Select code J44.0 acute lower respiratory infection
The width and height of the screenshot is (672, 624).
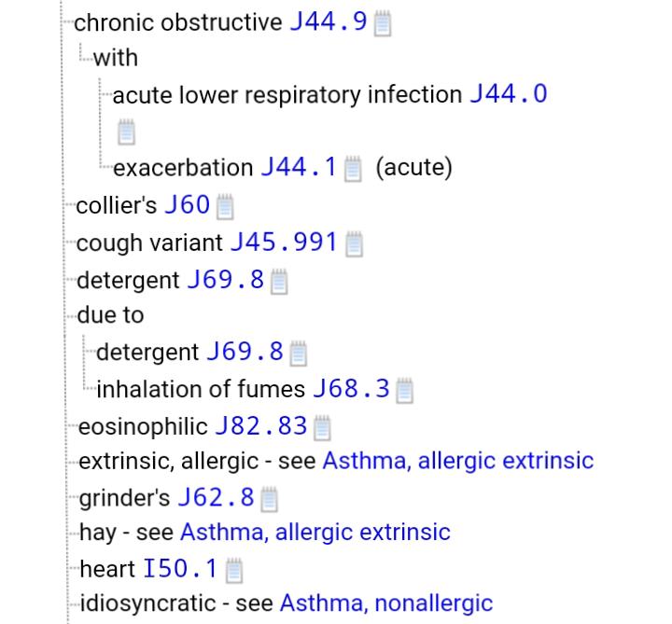click(509, 94)
